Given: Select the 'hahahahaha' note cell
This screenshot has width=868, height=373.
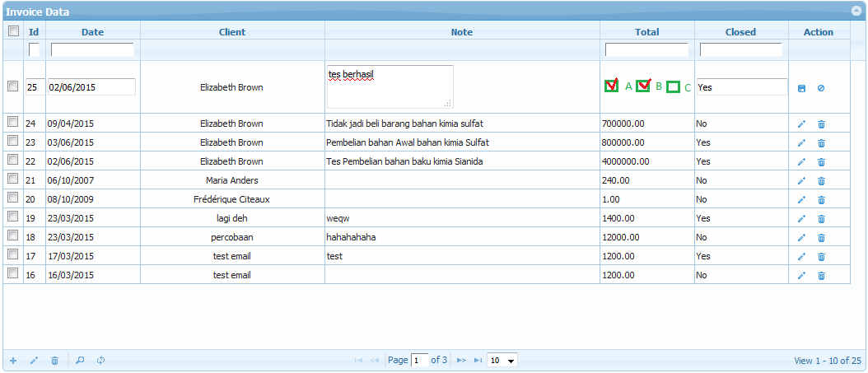Looking at the screenshot, I should 462,237.
